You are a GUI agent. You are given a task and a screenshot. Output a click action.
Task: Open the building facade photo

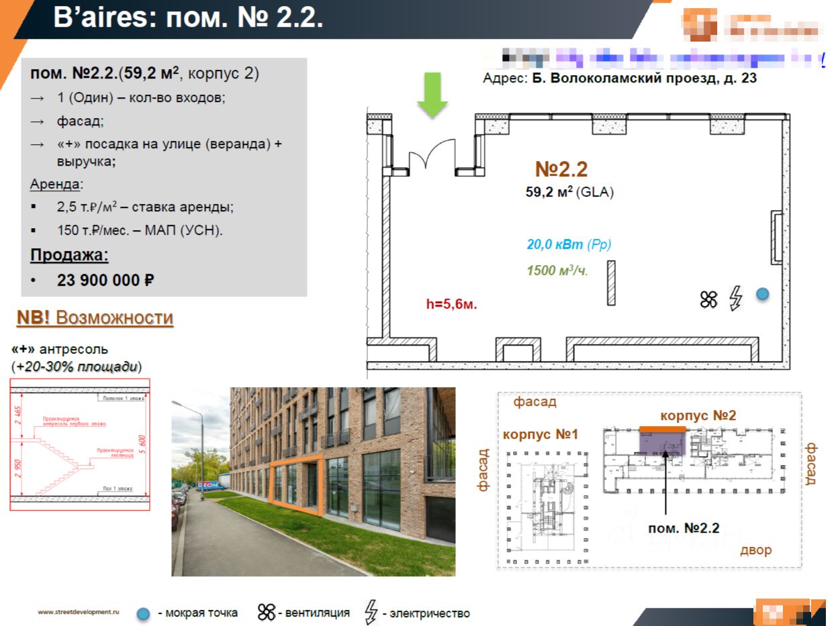click(314, 481)
